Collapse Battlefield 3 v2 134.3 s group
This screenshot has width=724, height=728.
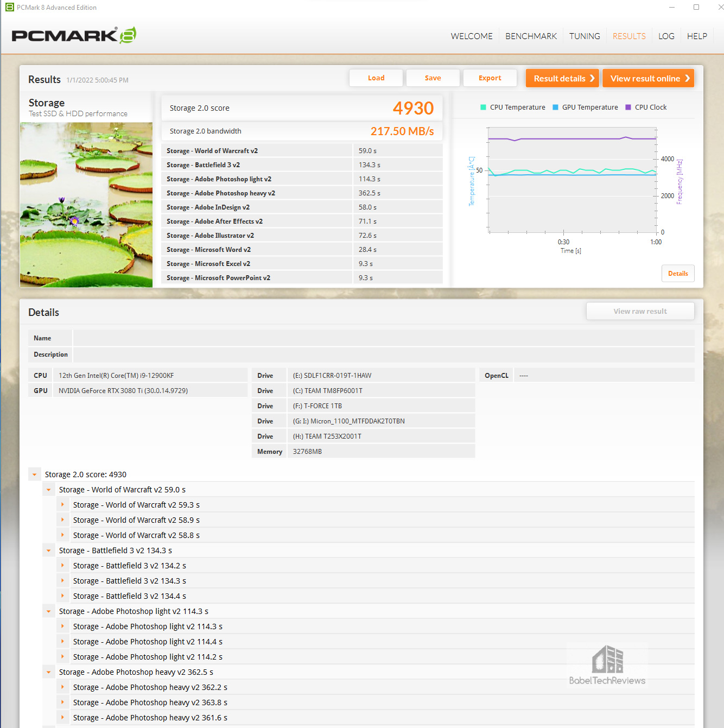pos(49,550)
